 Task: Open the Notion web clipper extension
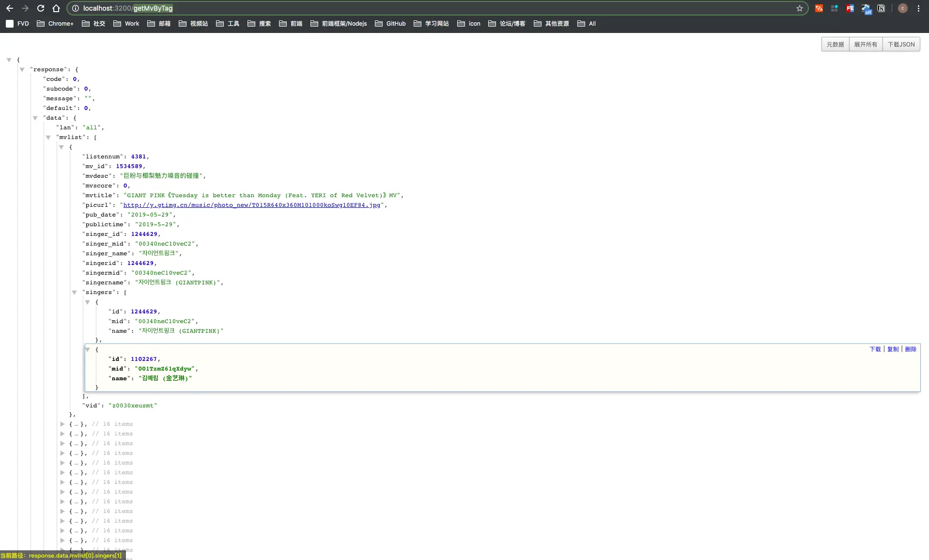click(882, 8)
